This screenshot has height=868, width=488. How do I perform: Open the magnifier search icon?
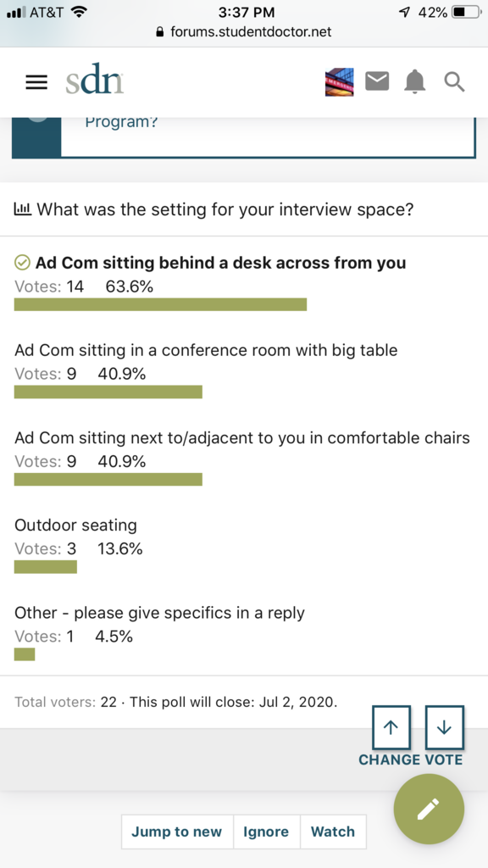click(454, 82)
